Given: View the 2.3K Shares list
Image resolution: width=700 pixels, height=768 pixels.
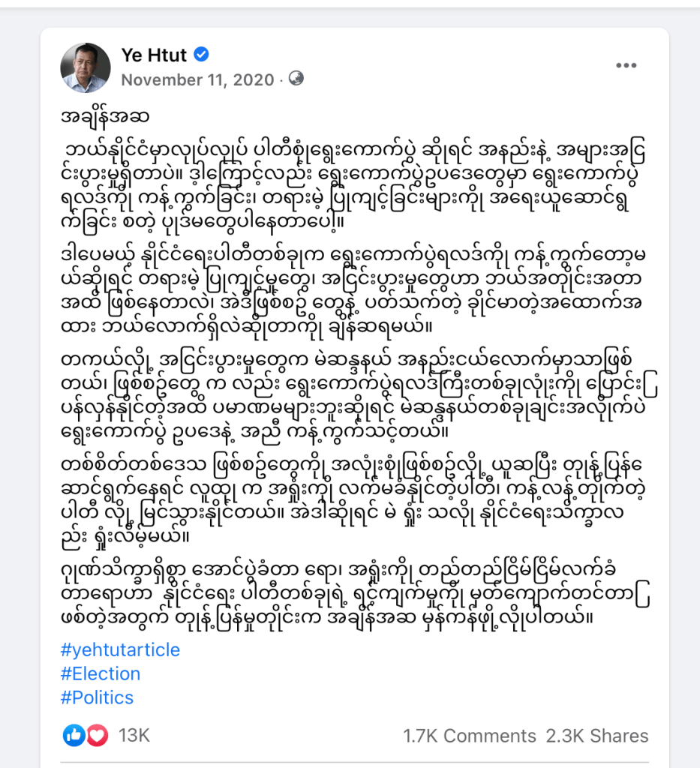Looking at the screenshot, I should coord(596,736).
